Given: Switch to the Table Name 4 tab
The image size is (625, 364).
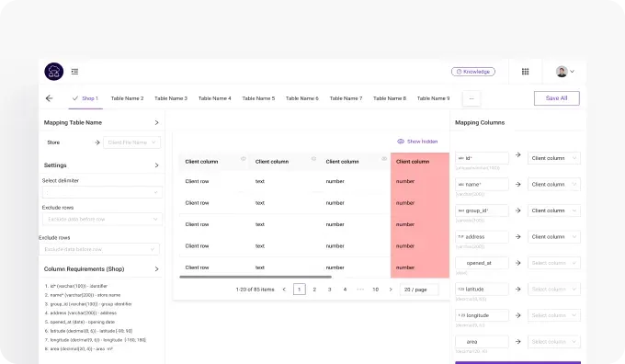Looking at the screenshot, I should [214, 98].
